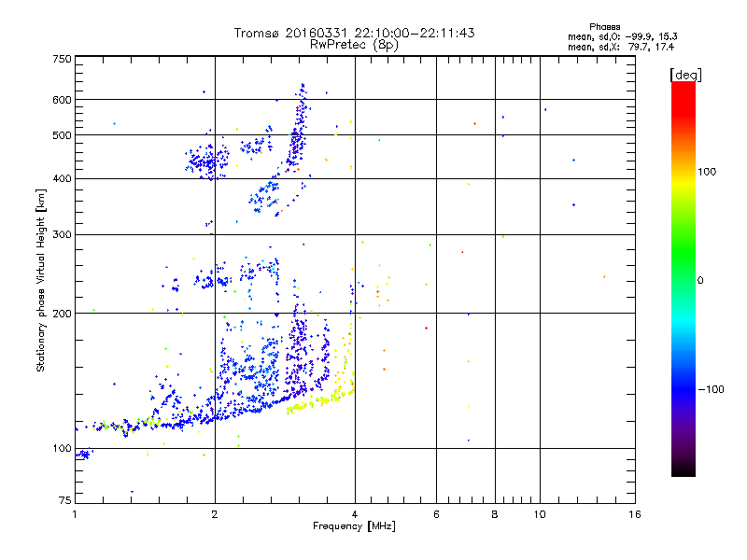Click the colorbar '-100' tick label

tap(711, 389)
